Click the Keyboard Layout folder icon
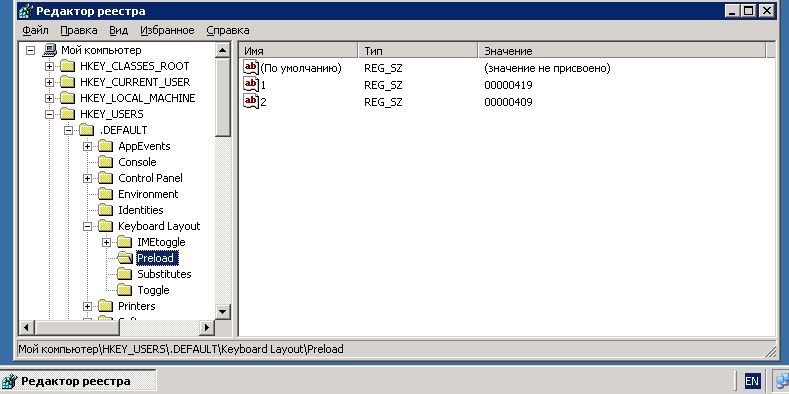Image resolution: width=789 pixels, height=394 pixels. point(106,226)
